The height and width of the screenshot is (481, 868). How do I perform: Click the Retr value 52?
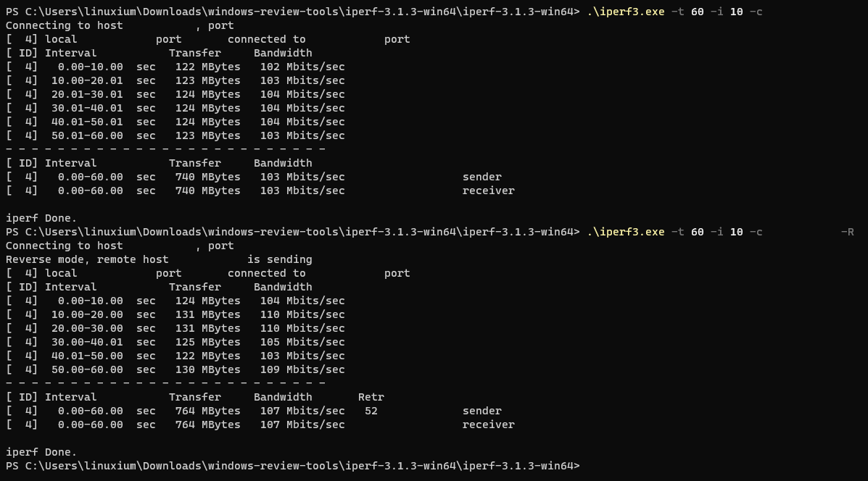pos(371,411)
